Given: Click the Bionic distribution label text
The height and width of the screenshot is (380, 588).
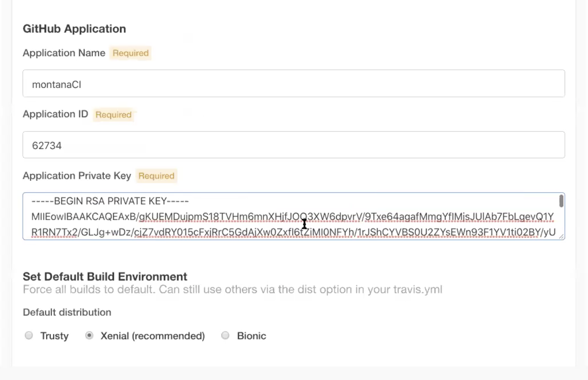Looking at the screenshot, I should tap(251, 336).
